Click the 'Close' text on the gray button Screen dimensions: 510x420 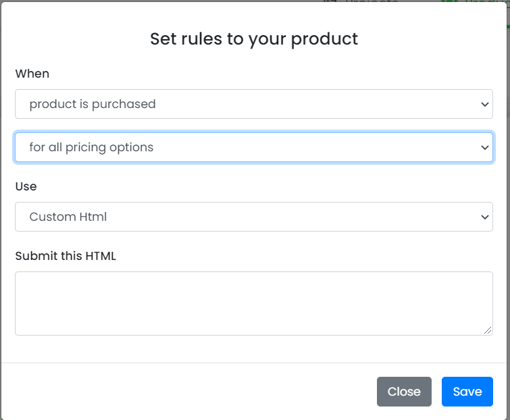pos(404,392)
